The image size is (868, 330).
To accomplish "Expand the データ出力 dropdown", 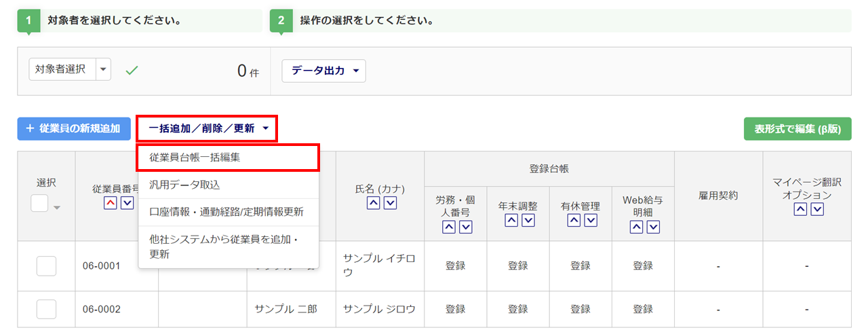I will [323, 71].
